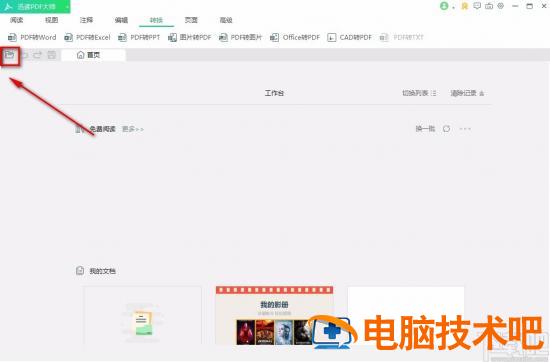Viewport: 550px width, 362px height.
Task: Open the green user account avatar
Action: pyautogui.click(x=444, y=6)
